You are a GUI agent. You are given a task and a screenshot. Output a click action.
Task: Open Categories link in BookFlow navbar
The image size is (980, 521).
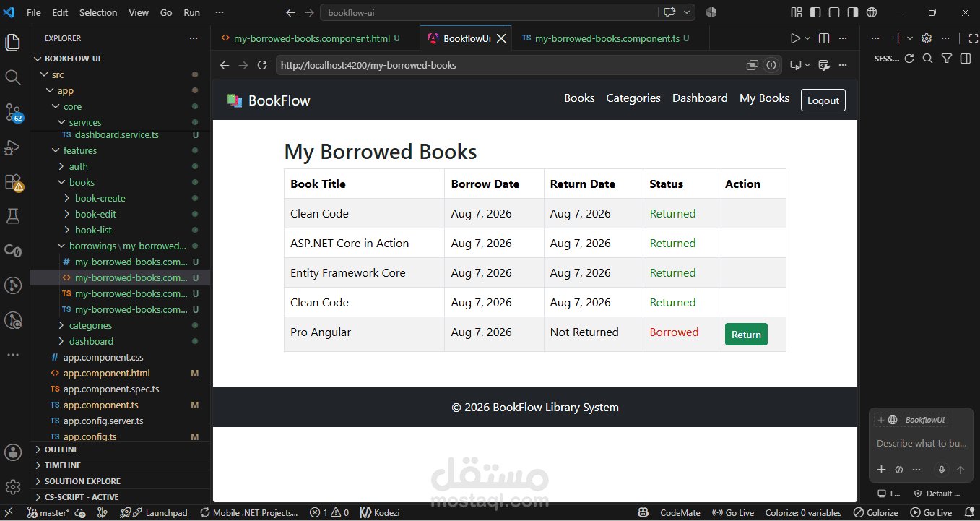pos(633,98)
